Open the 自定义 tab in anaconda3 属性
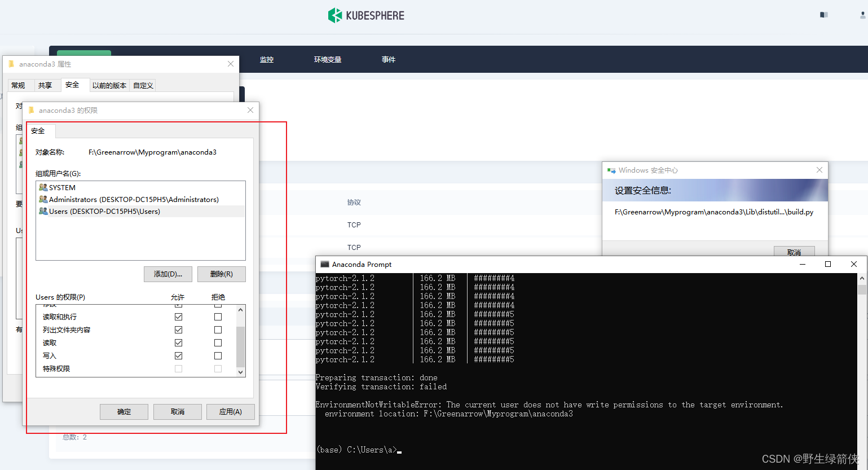The width and height of the screenshot is (868, 470). (x=143, y=85)
